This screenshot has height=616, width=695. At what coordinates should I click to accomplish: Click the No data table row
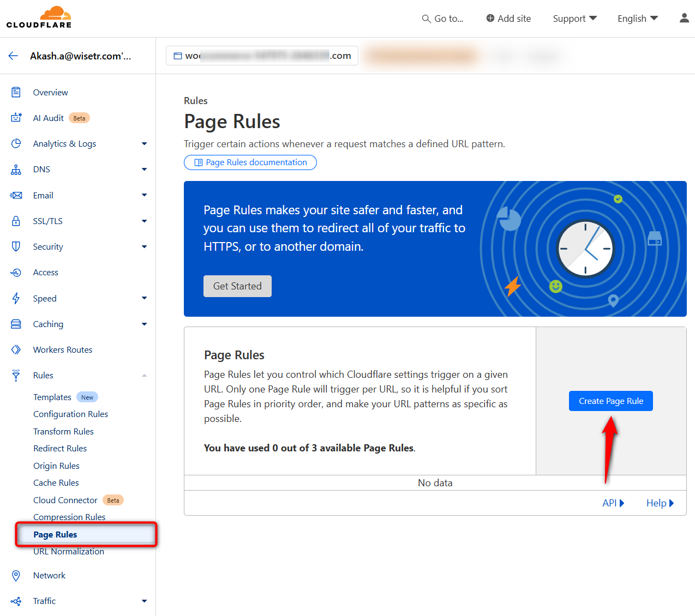coord(435,483)
